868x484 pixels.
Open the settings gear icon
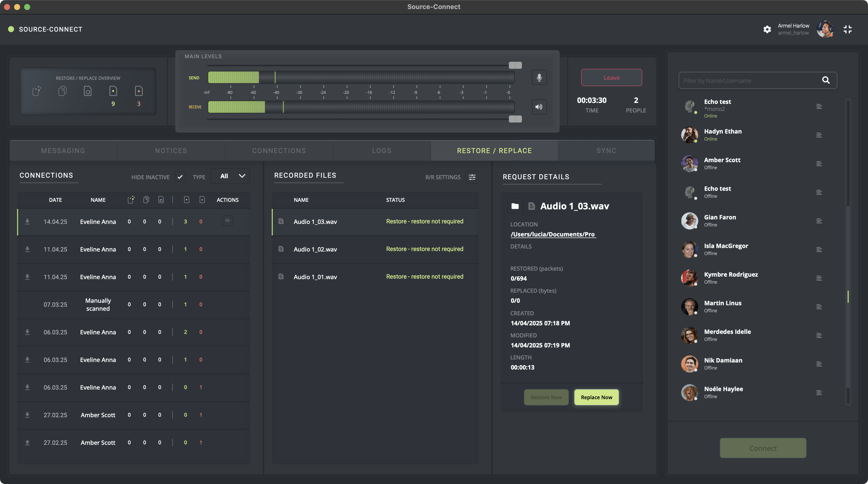pos(767,29)
